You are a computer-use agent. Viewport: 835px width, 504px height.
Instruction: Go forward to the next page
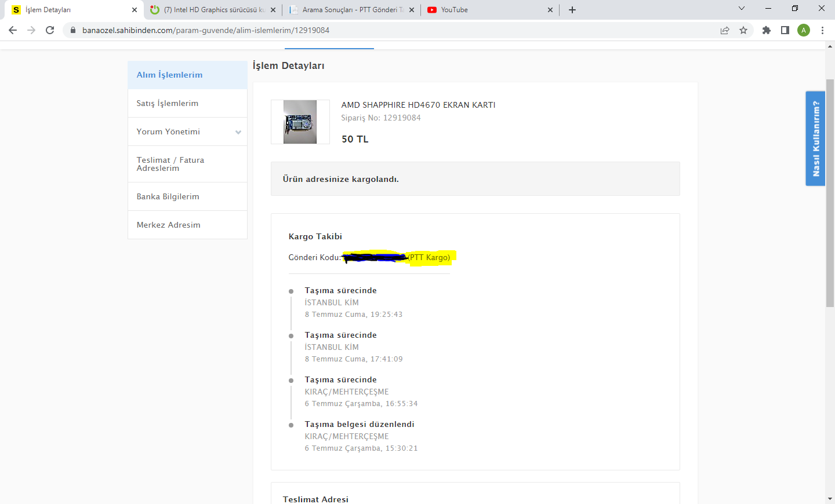click(x=31, y=30)
